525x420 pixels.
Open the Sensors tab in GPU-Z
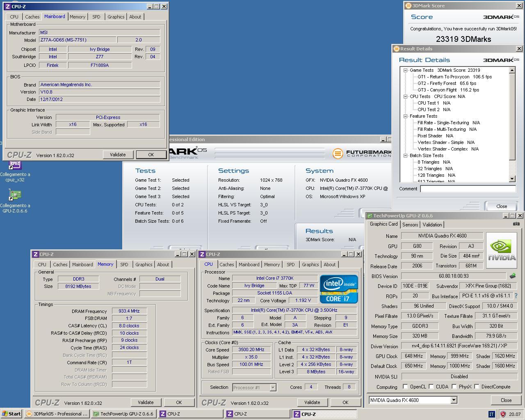410,225
